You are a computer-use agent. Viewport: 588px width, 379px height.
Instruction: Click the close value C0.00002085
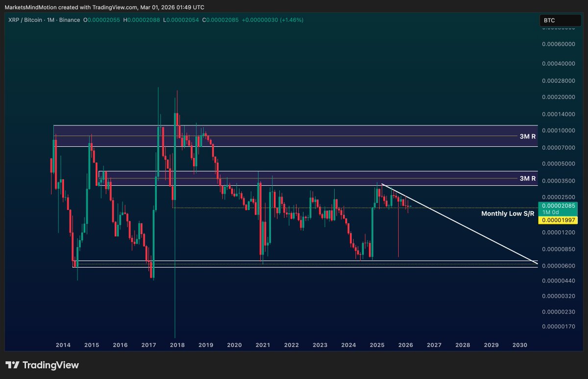(x=221, y=20)
